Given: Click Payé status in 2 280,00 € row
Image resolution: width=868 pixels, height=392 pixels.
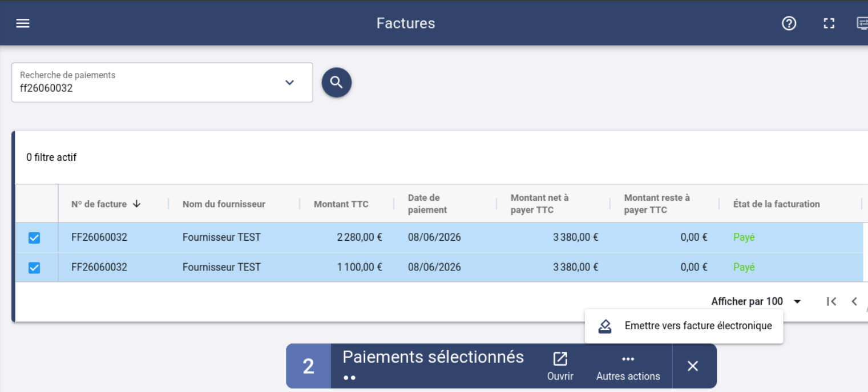Looking at the screenshot, I should (744, 237).
